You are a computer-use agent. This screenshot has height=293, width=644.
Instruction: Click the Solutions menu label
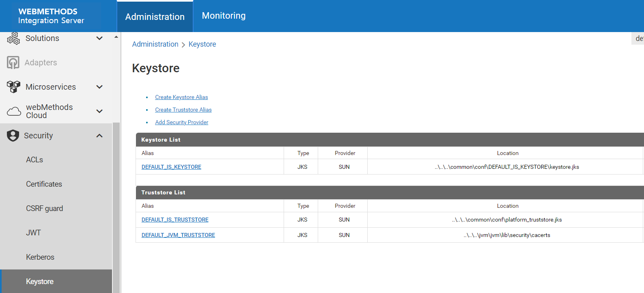click(42, 38)
